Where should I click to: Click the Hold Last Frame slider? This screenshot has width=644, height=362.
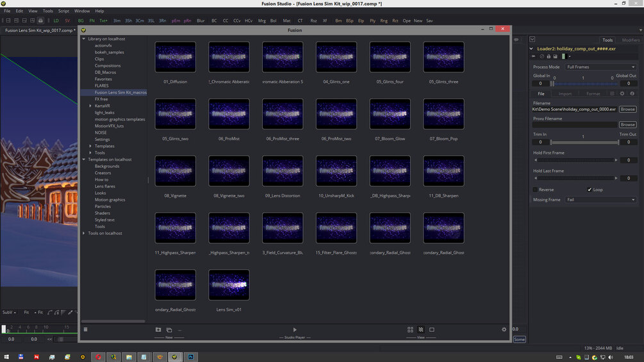[x=575, y=178]
